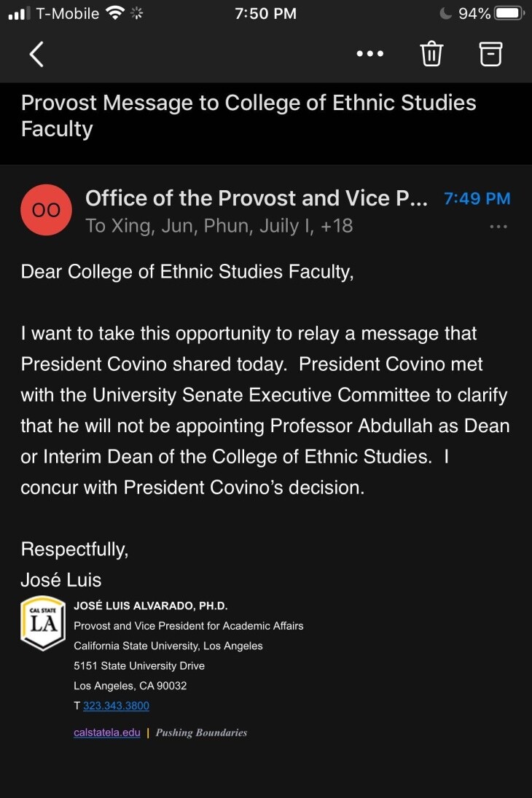This screenshot has width=532, height=798.
Task: Tap the 7:50 PM status bar clock
Action: point(266,13)
